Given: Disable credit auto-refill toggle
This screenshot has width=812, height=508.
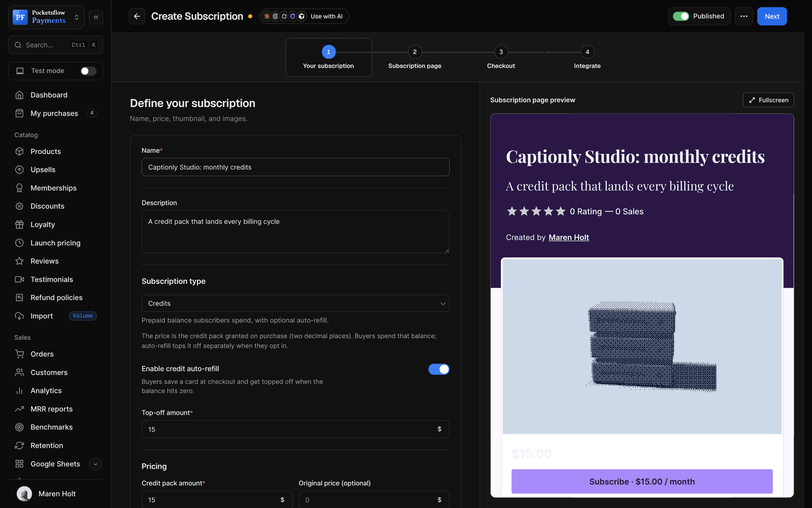Looking at the screenshot, I should tap(439, 369).
